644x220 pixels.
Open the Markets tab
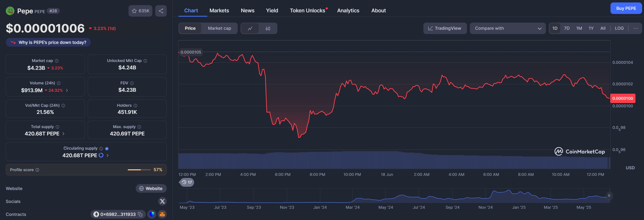click(x=219, y=10)
